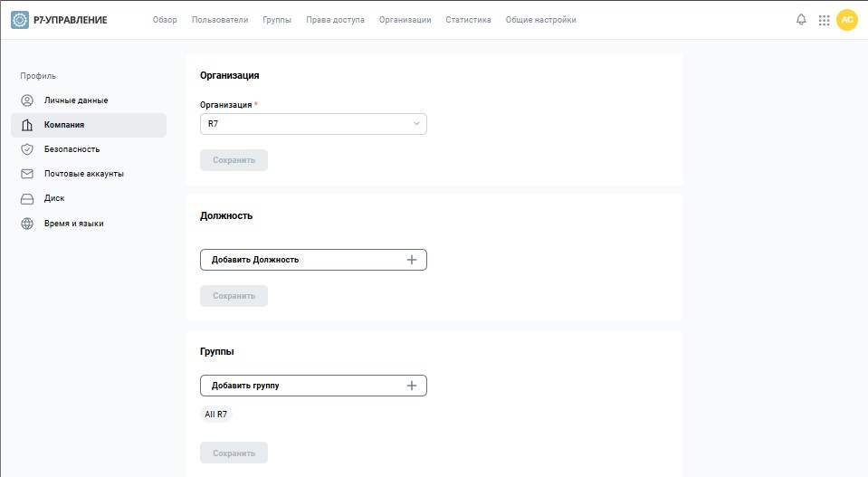Click the plus icon in Добавить группу
Viewport: 868px width, 477px height.
411,386
